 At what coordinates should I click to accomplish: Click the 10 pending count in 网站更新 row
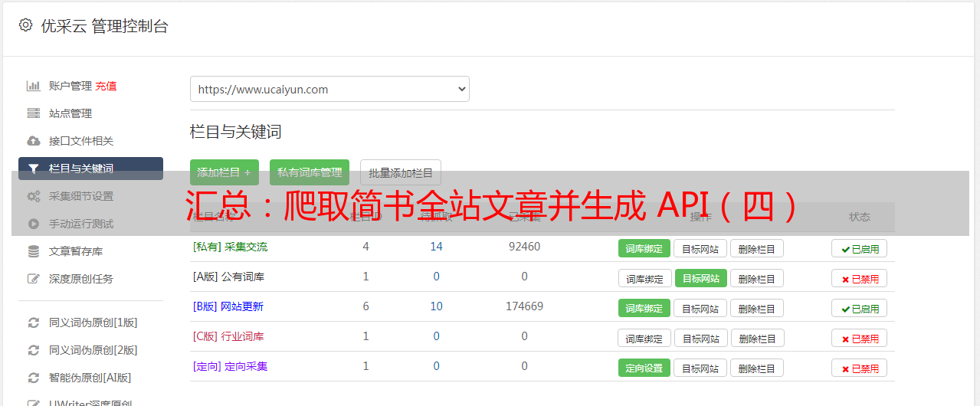436,306
